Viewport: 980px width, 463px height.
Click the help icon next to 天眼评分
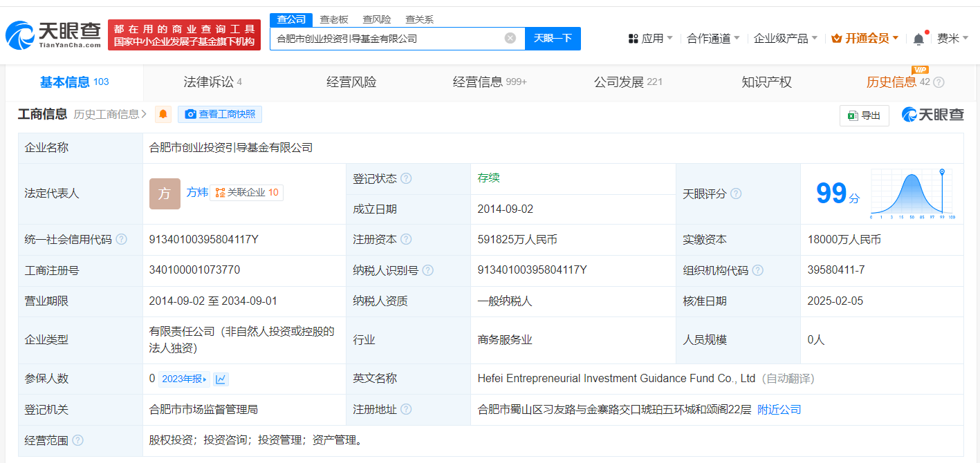pyautogui.click(x=736, y=193)
